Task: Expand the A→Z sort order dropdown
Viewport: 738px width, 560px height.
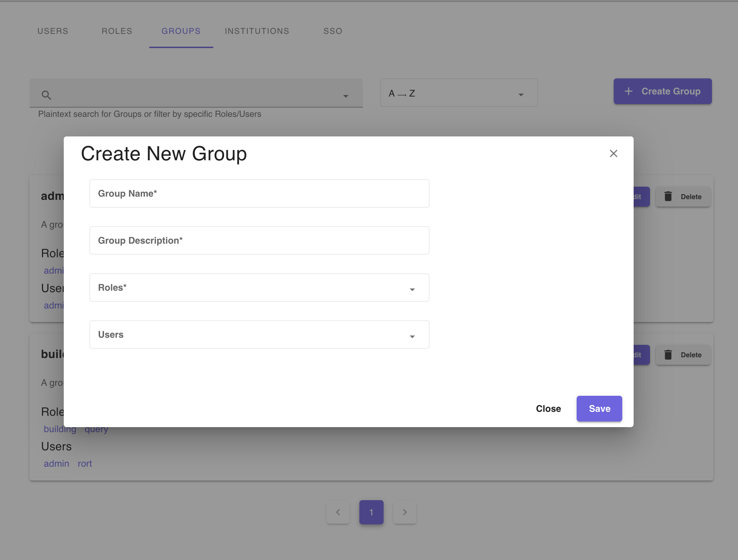Action: [519, 93]
